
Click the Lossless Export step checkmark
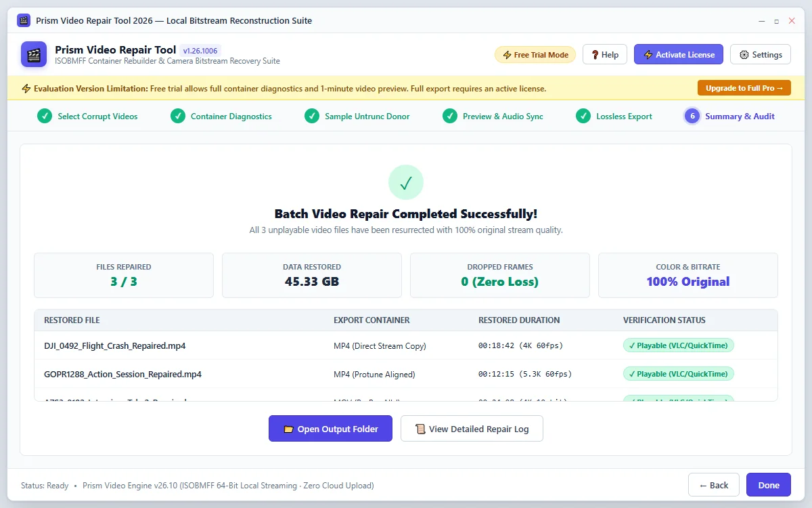click(x=583, y=117)
